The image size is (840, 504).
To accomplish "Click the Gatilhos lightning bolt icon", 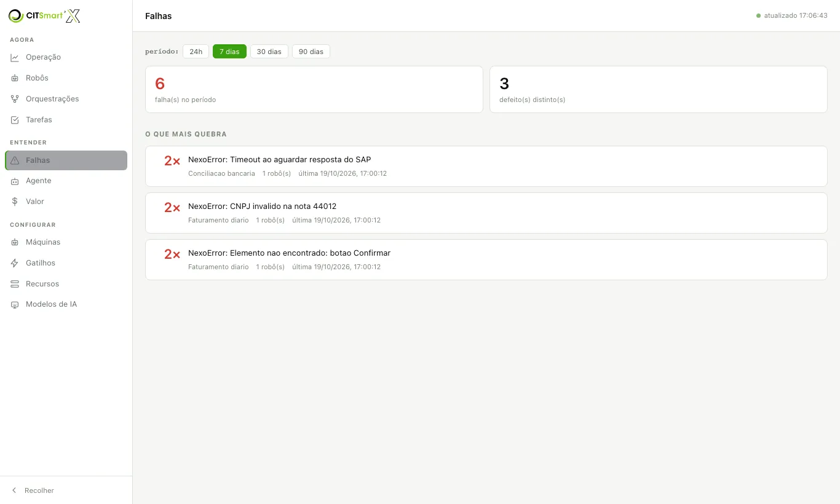I will (15, 263).
